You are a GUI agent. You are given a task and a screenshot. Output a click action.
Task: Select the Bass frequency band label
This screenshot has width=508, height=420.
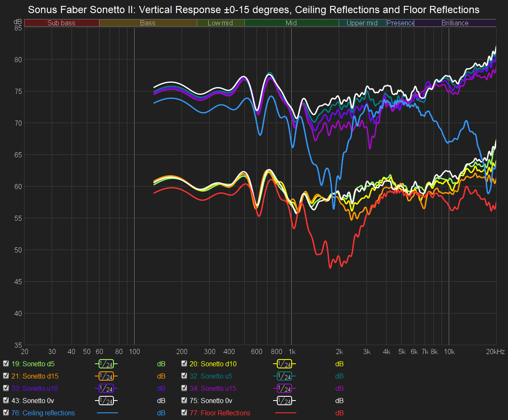(x=148, y=23)
